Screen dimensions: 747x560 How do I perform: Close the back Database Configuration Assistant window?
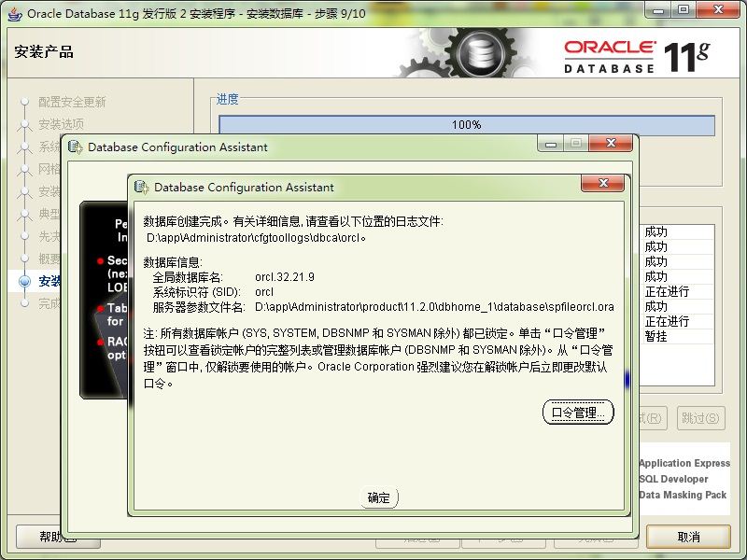pyautogui.click(x=611, y=143)
